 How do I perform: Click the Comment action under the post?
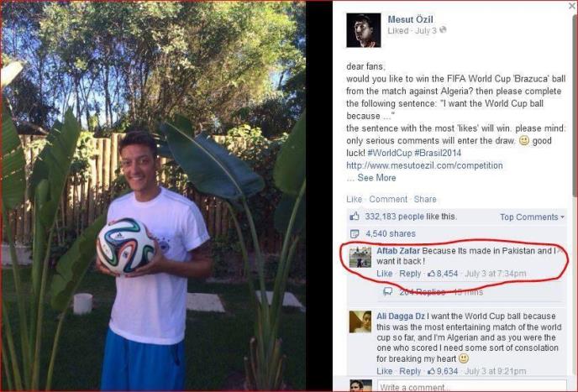(388, 199)
